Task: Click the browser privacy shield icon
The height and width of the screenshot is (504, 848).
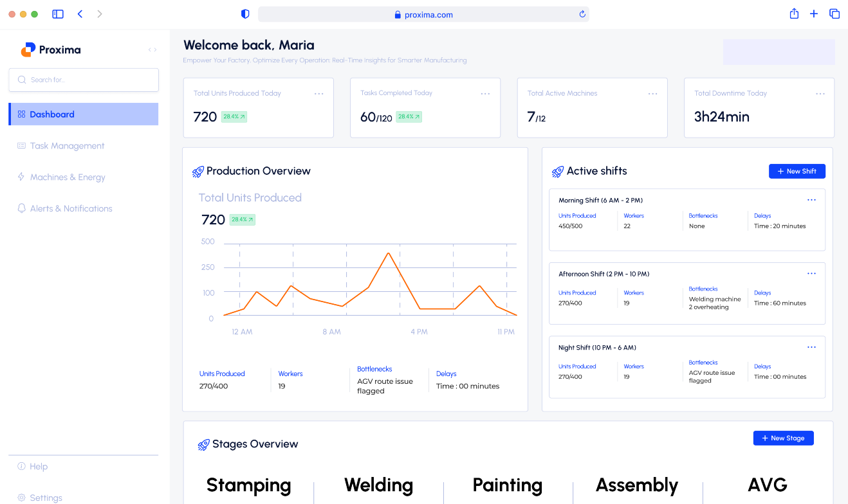Action: coord(245,14)
